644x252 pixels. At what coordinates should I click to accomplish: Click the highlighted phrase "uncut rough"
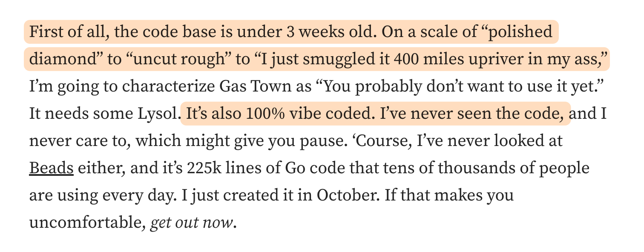point(180,60)
